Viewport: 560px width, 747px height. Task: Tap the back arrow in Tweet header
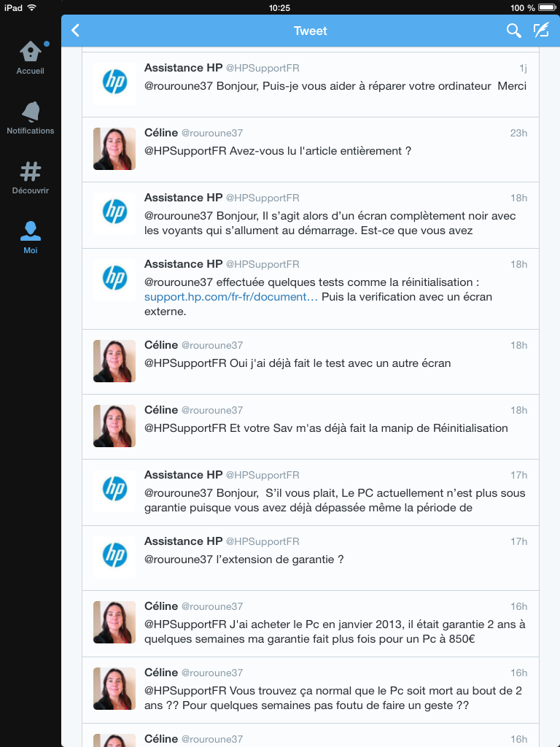(x=75, y=31)
